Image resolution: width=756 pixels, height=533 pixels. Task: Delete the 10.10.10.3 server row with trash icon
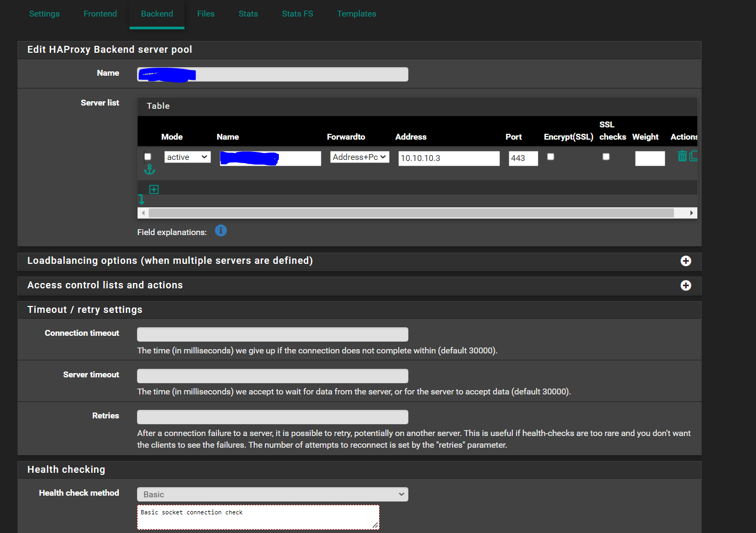tap(682, 156)
